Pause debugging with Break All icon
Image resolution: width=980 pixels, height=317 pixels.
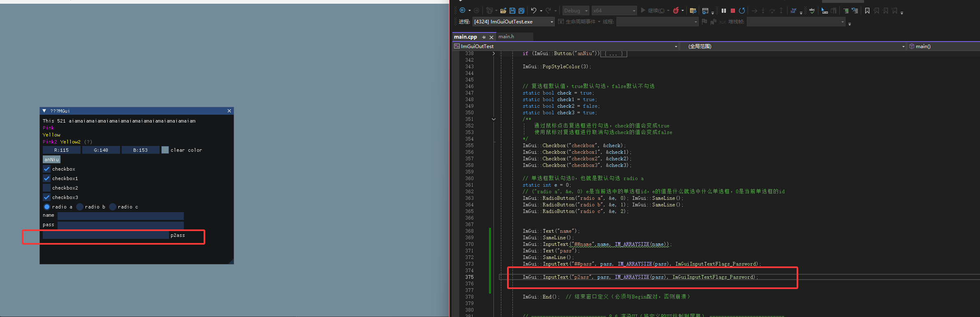click(724, 11)
